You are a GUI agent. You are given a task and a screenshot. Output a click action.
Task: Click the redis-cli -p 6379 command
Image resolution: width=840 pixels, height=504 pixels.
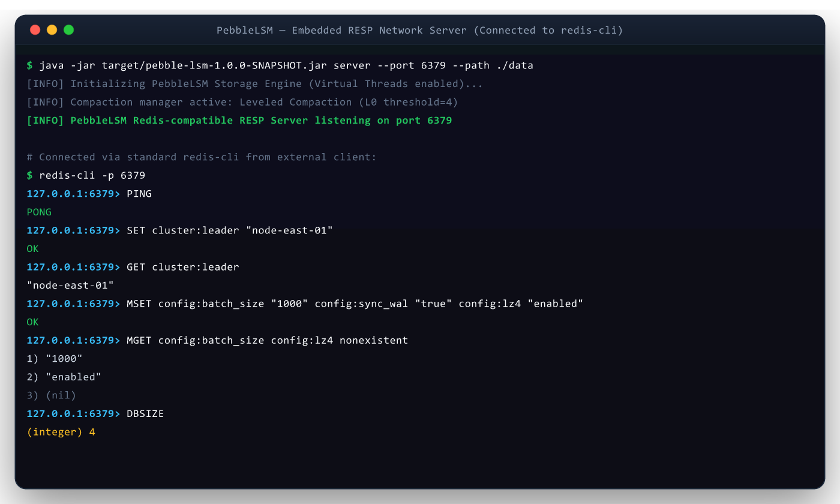coord(86,175)
